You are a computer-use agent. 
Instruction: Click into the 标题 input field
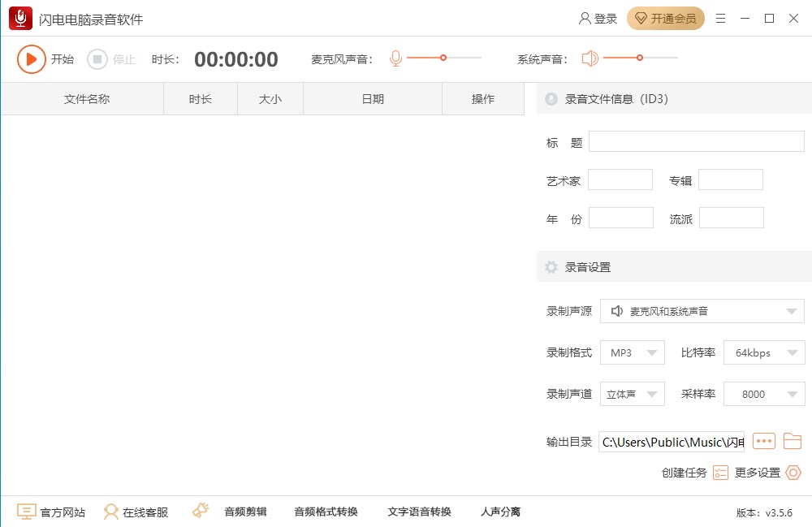pos(697,141)
